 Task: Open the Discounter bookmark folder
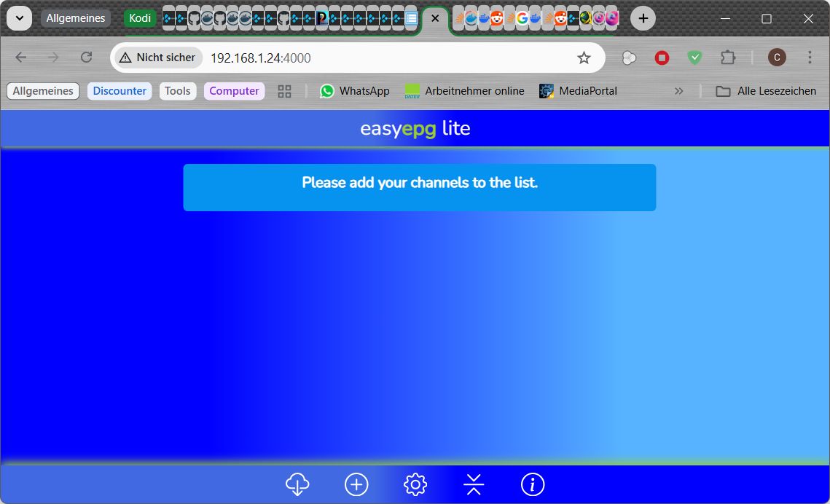coord(120,91)
